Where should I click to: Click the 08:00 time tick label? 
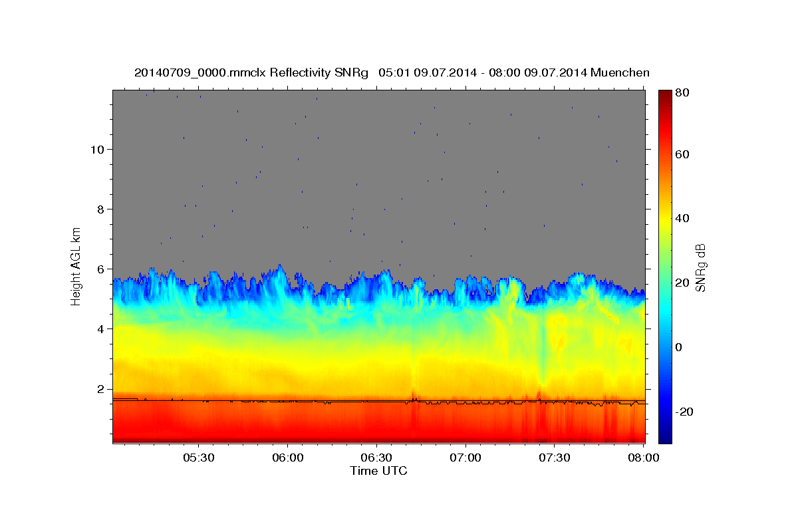click(x=644, y=458)
